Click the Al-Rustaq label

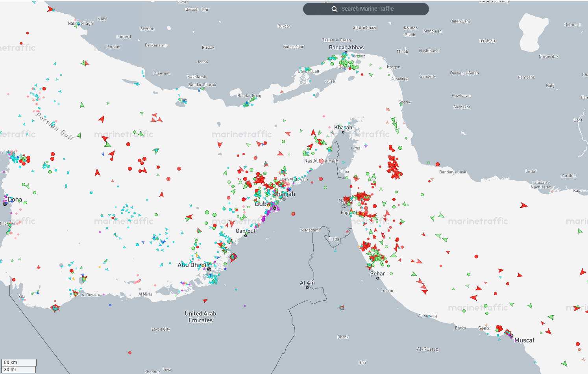pyautogui.click(x=427, y=349)
